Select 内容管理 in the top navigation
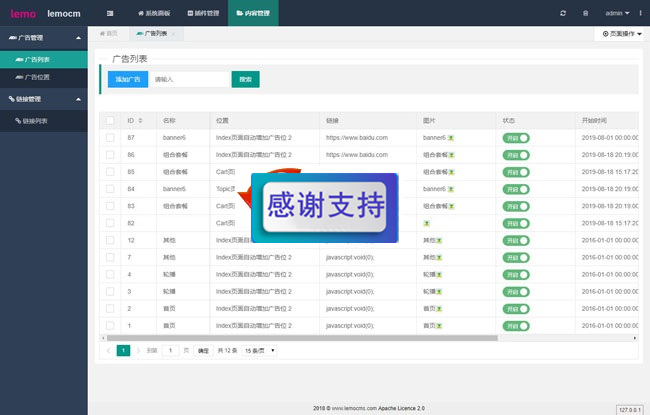This screenshot has height=415, width=650. (x=253, y=13)
